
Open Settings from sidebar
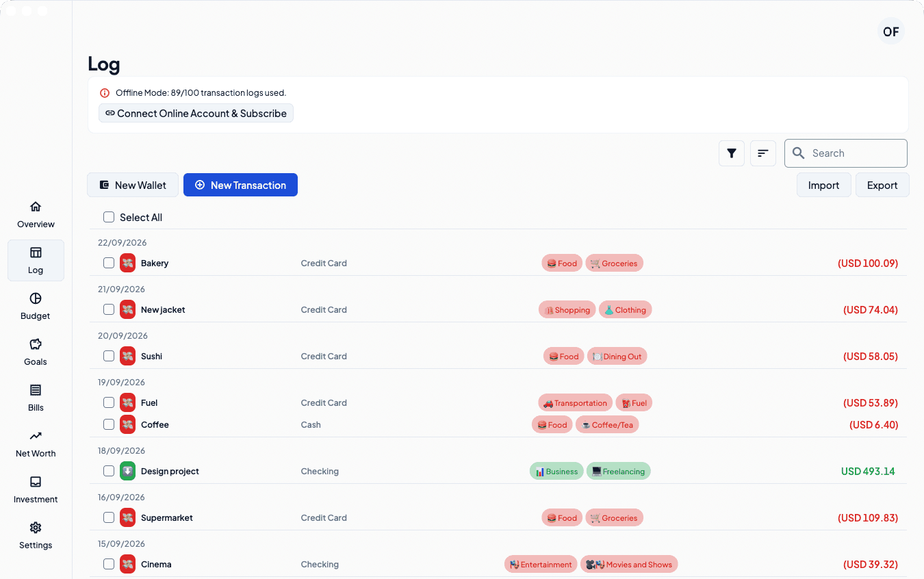click(36, 535)
